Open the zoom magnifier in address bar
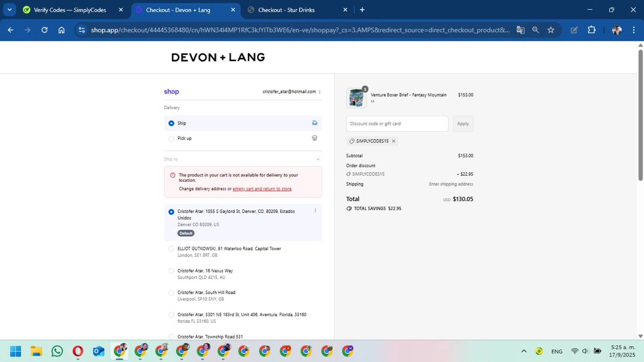 [535, 30]
